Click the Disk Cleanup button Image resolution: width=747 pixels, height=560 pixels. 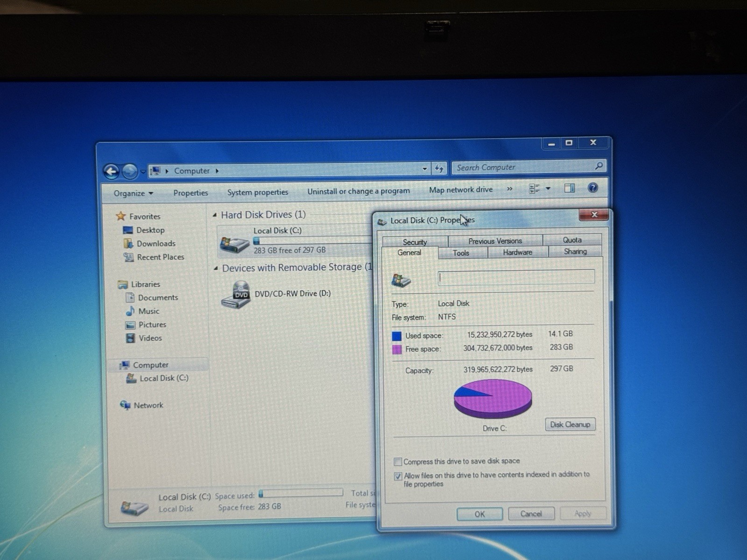pos(570,424)
